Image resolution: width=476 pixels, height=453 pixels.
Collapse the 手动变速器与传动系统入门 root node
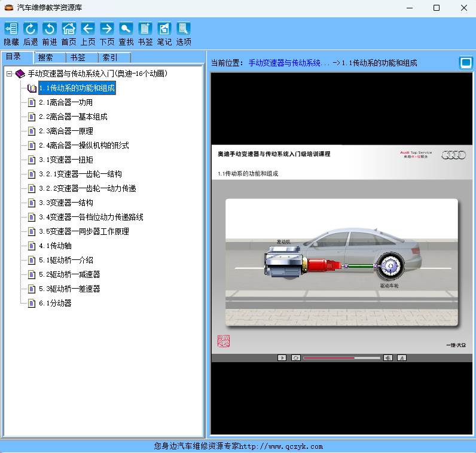[x=10, y=74]
